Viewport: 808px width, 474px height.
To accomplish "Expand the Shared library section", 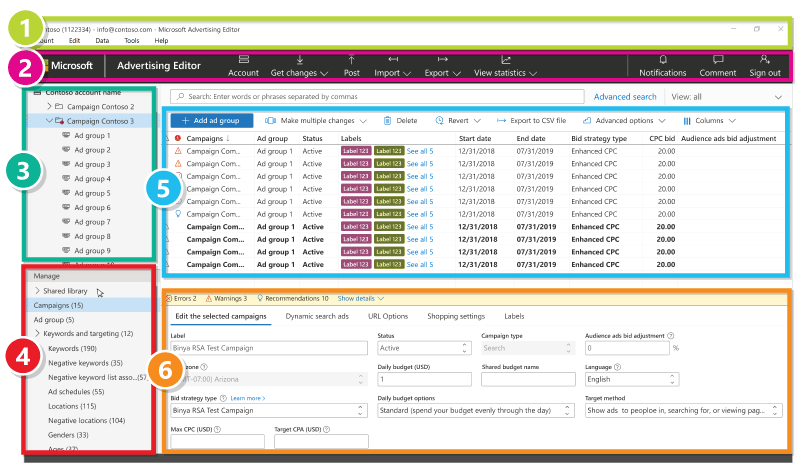I will pos(37,291).
